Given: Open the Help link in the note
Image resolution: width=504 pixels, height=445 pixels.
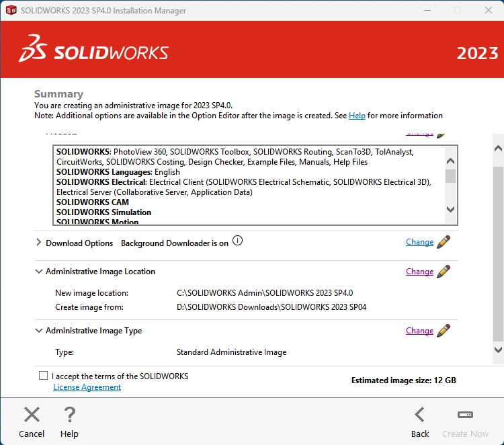Looking at the screenshot, I should point(357,116).
